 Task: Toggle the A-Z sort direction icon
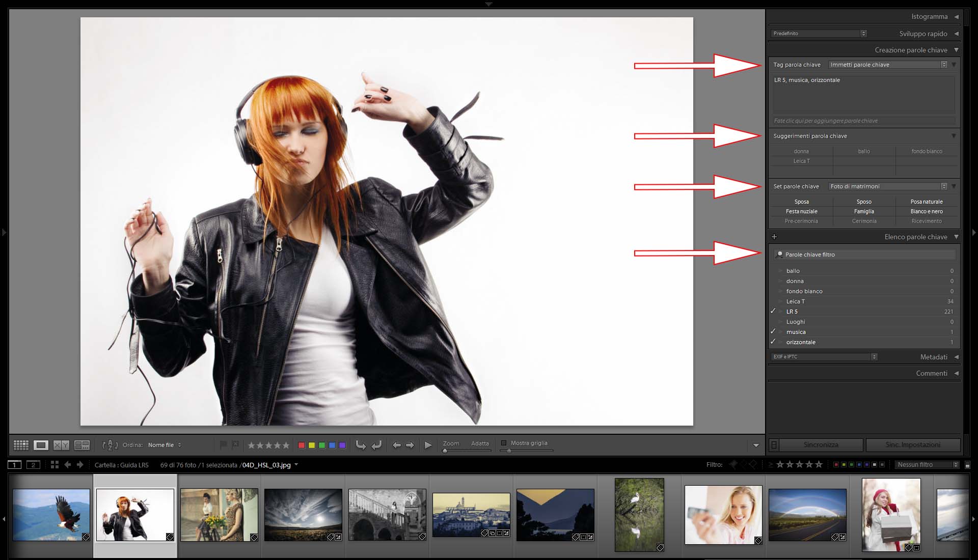110,445
